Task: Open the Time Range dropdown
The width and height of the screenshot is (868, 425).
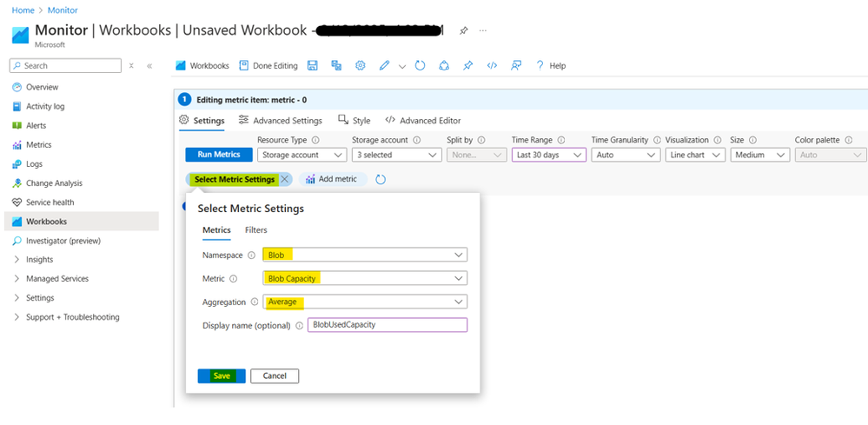Action: 548,155
